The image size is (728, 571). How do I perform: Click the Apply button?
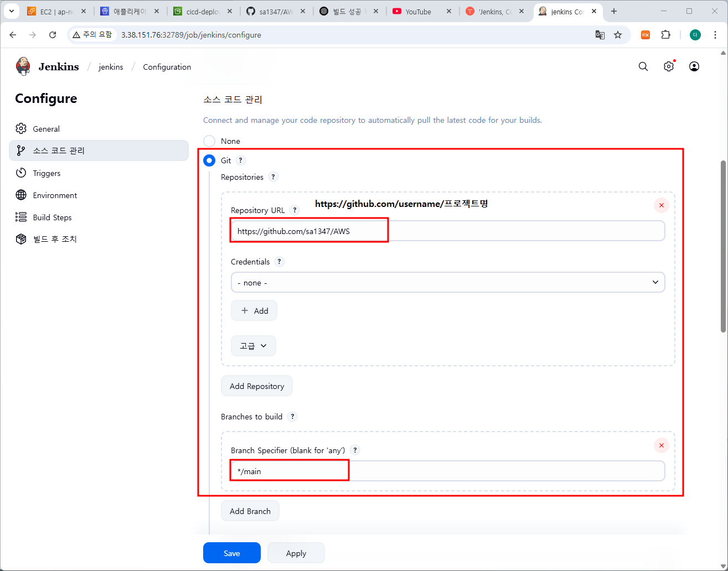pyautogui.click(x=296, y=553)
